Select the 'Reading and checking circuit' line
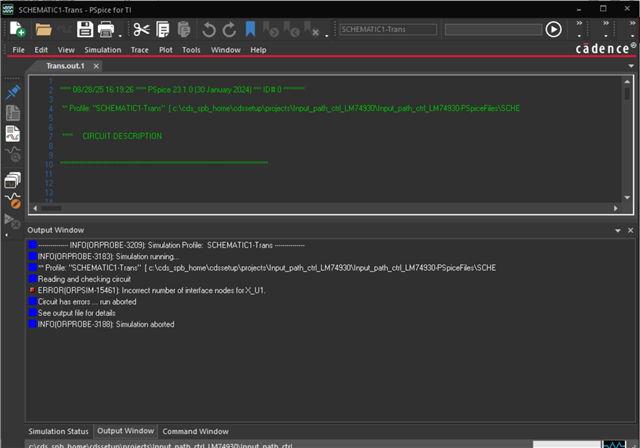The height and width of the screenshot is (448, 640). [84, 279]
